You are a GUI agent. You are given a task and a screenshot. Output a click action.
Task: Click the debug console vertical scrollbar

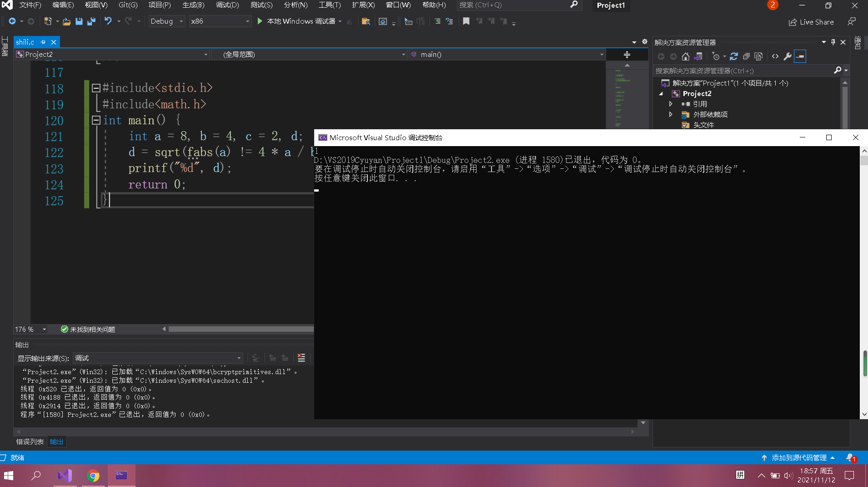(864, 282)
